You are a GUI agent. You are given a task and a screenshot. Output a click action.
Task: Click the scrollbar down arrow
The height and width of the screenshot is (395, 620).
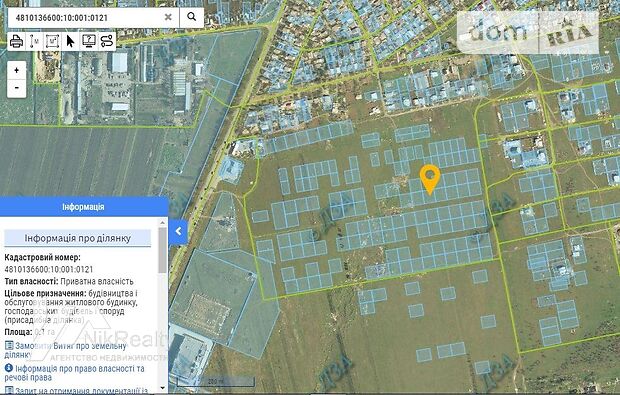point(163,388)
